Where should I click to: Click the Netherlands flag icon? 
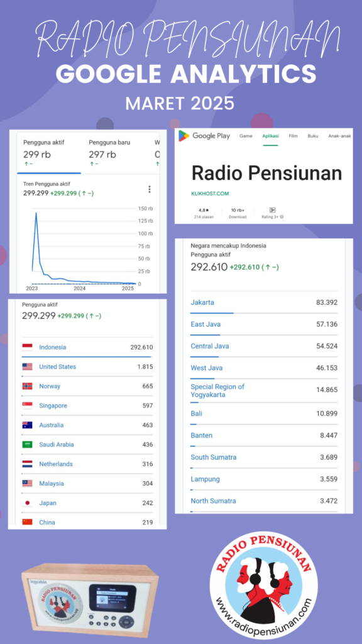[x=27, y=464]
